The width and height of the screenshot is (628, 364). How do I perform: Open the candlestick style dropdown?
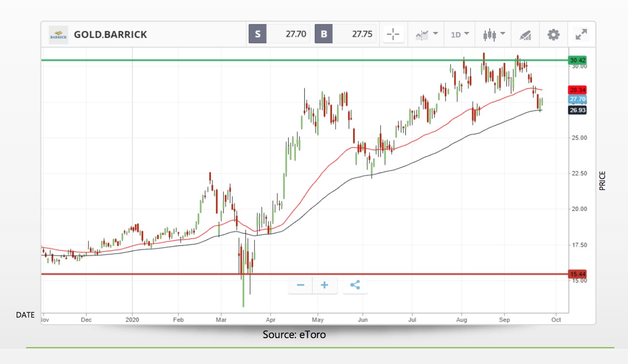493,34
